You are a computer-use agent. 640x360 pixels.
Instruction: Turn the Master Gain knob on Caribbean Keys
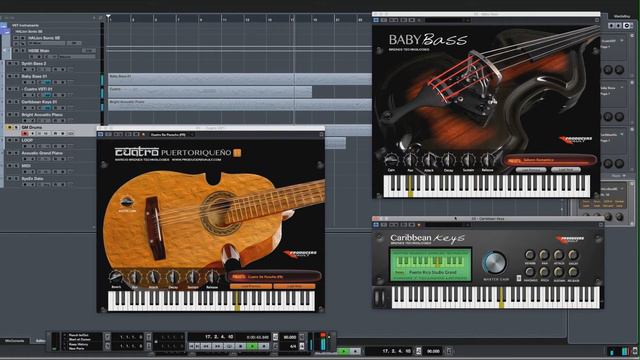[495, 262]
